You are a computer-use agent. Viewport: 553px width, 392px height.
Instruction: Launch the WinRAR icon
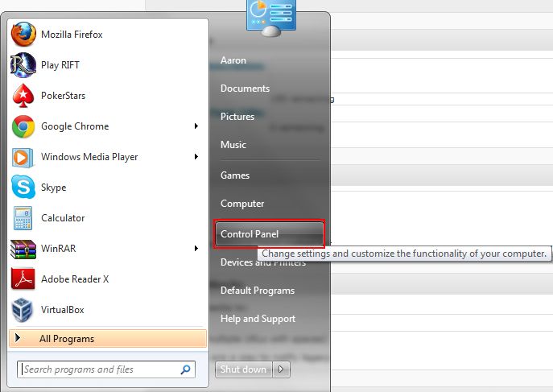coord(23,249)
